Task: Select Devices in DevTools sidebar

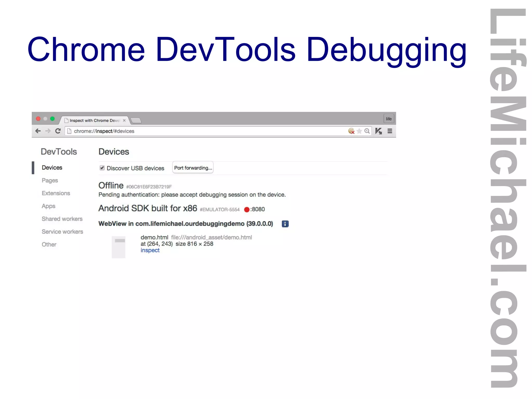Action: (x=52, y=168)
